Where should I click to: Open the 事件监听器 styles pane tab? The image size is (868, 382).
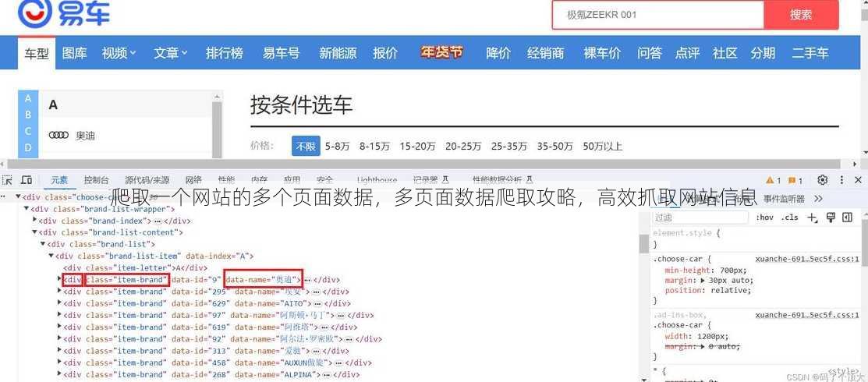coord(784,198)
